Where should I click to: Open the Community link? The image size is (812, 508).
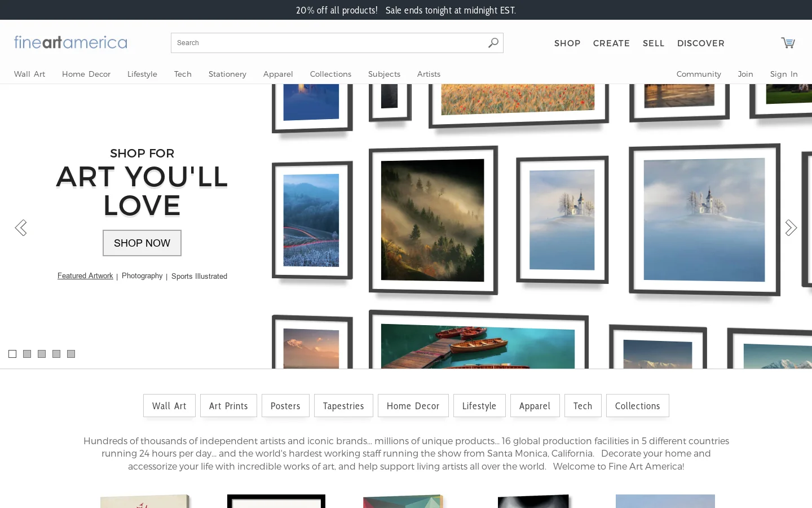[699, 74]
